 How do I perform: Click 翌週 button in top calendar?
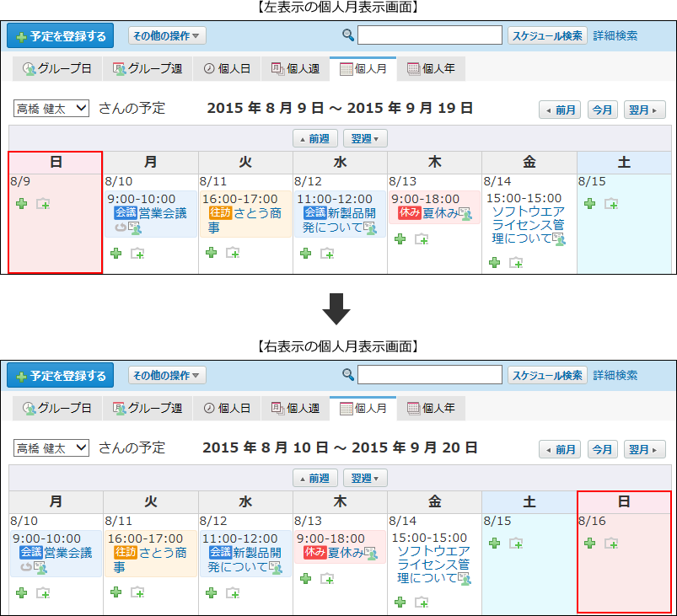tap(365, 138)
